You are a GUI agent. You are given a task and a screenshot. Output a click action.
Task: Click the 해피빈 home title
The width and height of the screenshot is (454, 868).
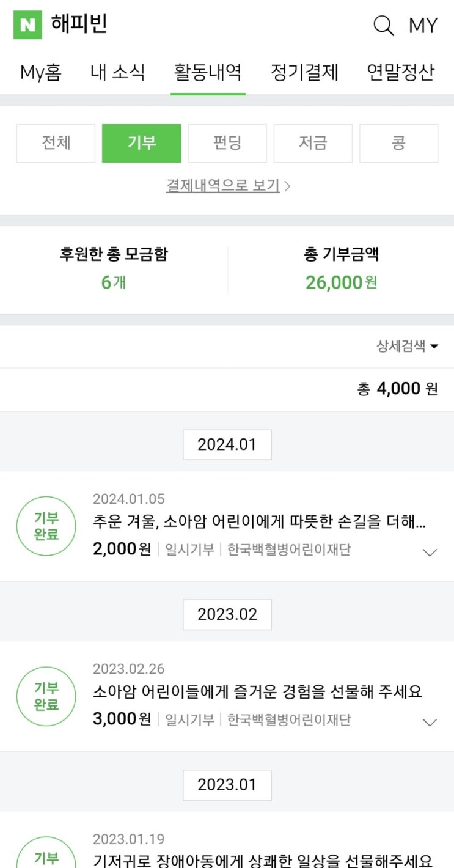click(79, 25)
